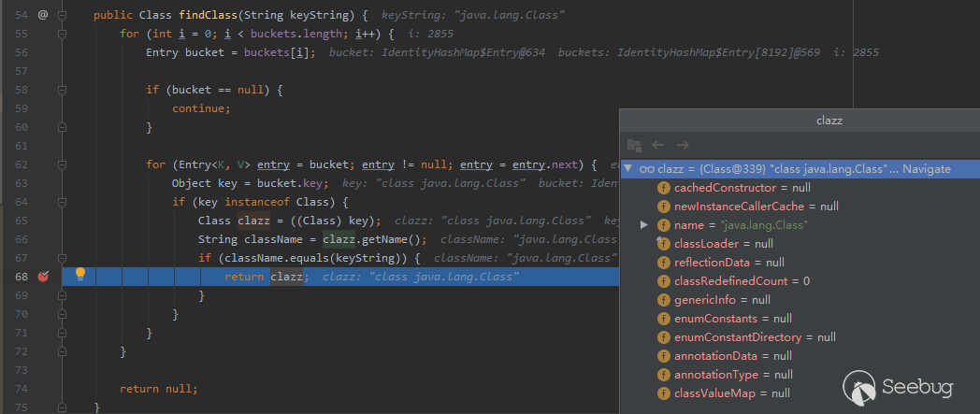Select the name = "java.lang.Class" row
Screen dimensions: 980x414
click(800, 225)
